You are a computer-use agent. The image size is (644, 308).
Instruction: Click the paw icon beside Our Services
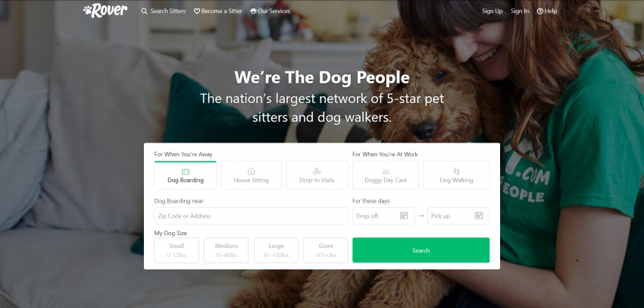[x=253, y=11]
